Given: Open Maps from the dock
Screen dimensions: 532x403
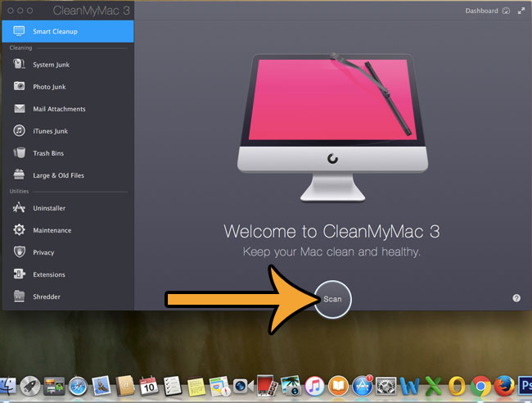Looking at the screenshot, I should (219, 386).
